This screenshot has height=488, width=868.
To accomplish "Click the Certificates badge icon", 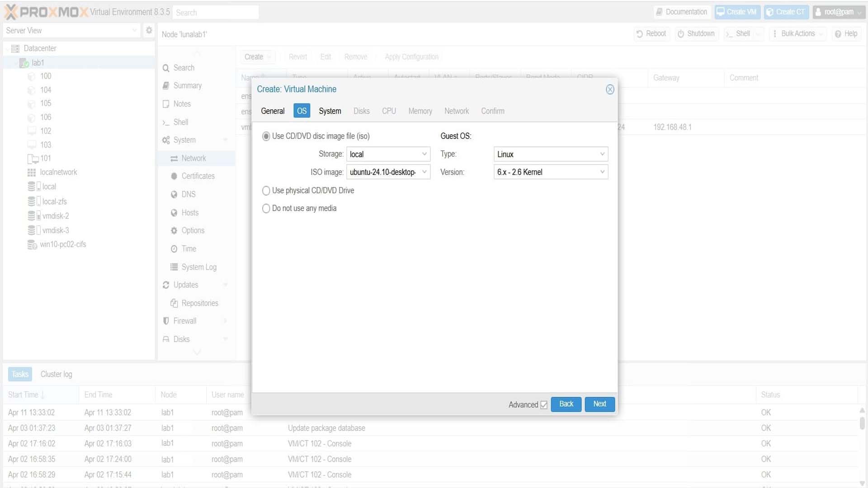I will click(174, 176).
